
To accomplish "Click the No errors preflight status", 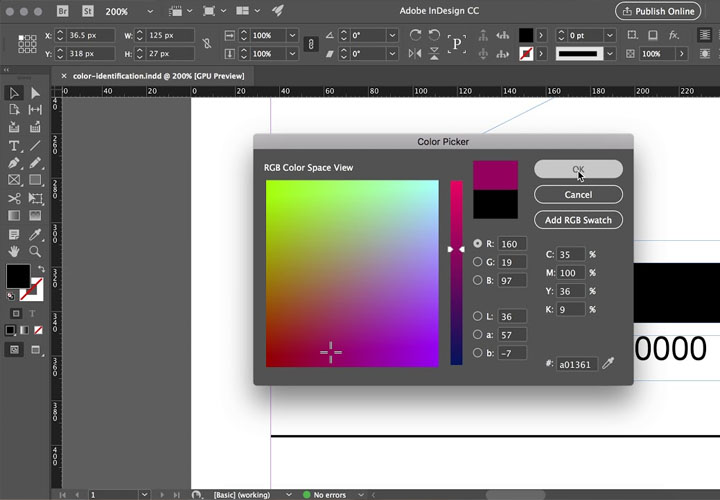I will (x=325, y=494).
